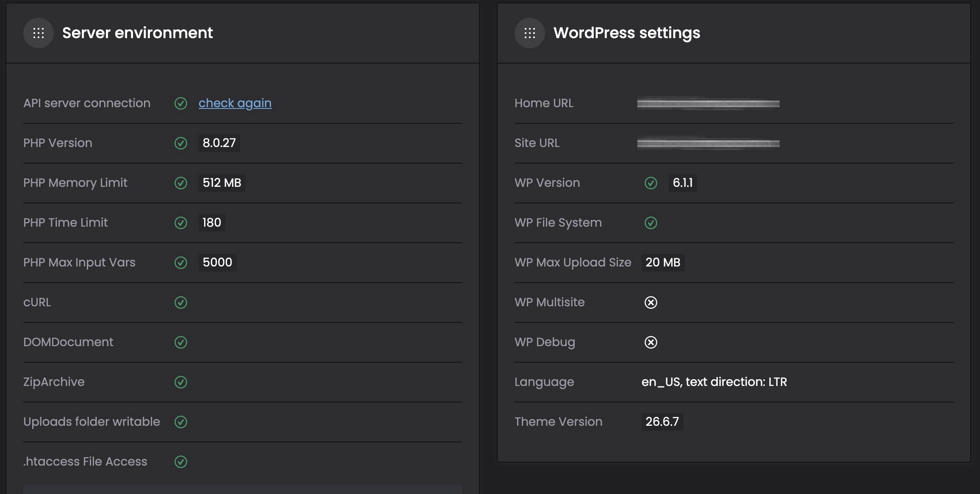Click the API server connection label
Screen dimensions: 980x494
click(x=87, y=103)
